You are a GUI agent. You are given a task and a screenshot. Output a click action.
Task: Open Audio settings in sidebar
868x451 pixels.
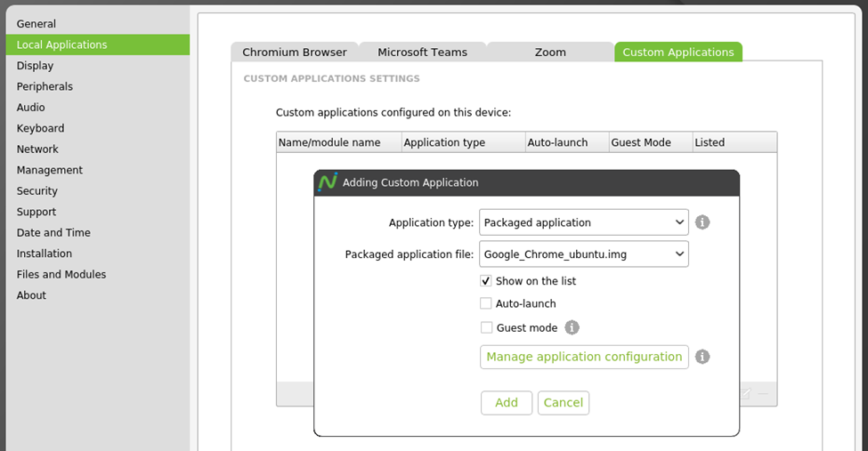pos(97,108)
